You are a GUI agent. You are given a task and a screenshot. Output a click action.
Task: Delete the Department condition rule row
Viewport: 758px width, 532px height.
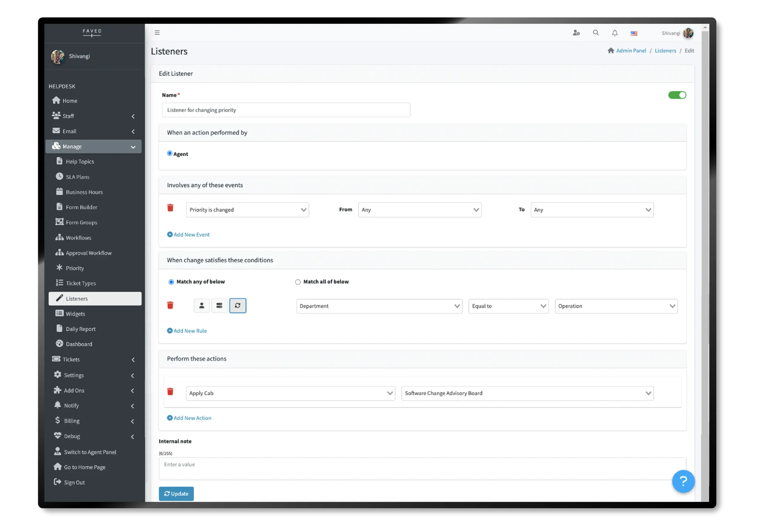tap(170, 305)
